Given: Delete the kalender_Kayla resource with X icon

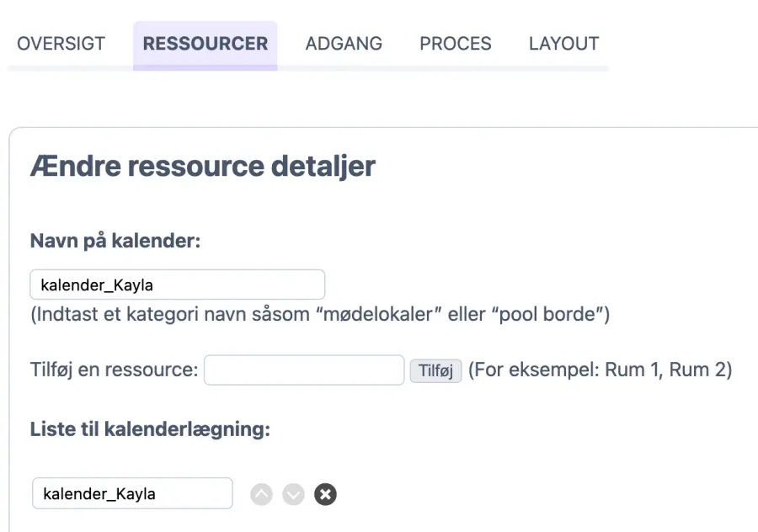Looking at the screenshot, I should (325, 494).
